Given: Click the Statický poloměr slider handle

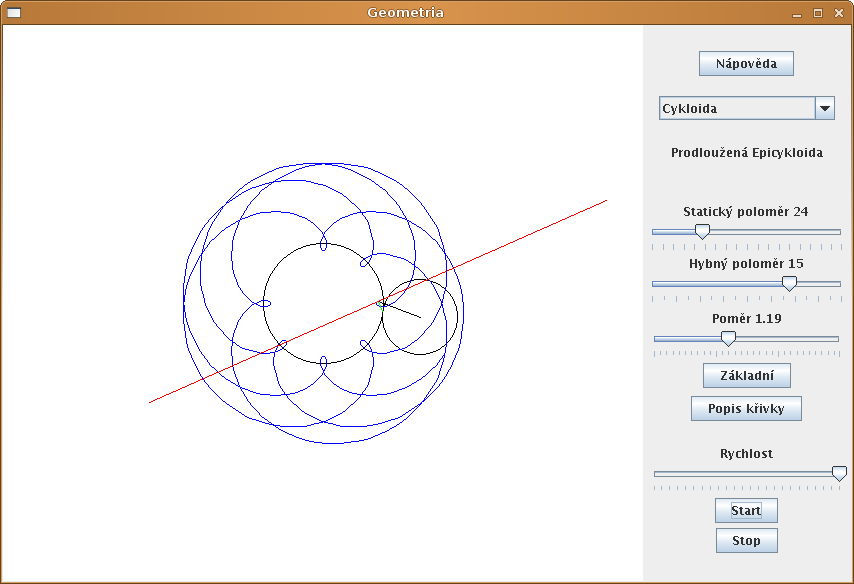Looking at the screenshot, I should click(x=702, y=231).
